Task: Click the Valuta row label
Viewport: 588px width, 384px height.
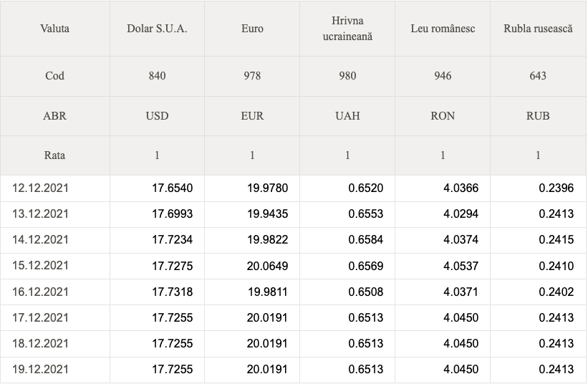Action: click(54, 29)
